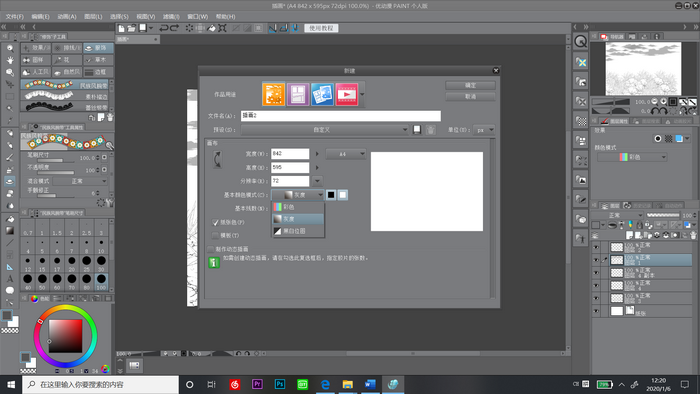700x394 pixels.
Task: Click the black drawing color swatch
Action: pyautogui.click(x=331, y=195)
